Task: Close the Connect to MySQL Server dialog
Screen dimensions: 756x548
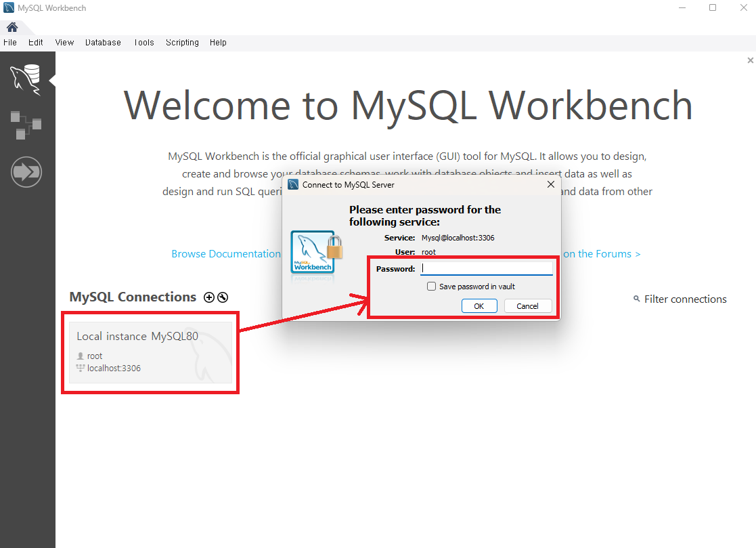Action: click(551, 184)
